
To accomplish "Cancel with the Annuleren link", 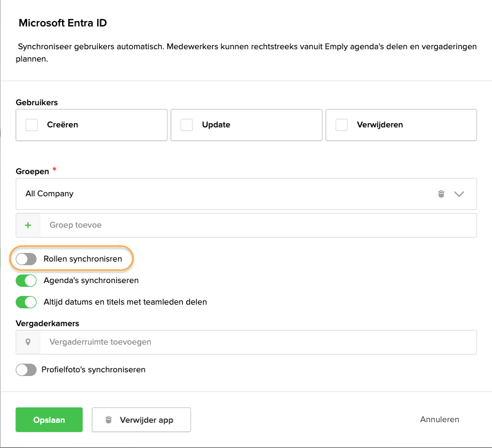I will coord(439,420).
